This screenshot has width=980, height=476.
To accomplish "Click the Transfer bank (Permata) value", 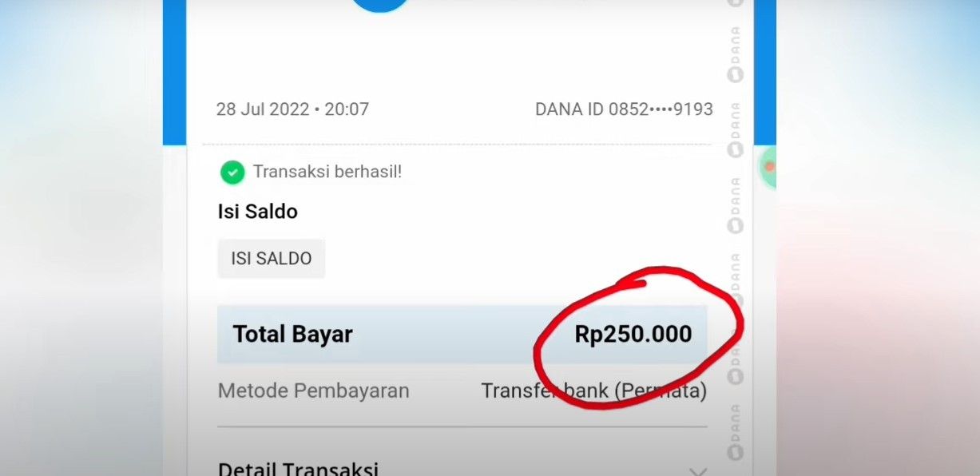I will pos(593,391).
